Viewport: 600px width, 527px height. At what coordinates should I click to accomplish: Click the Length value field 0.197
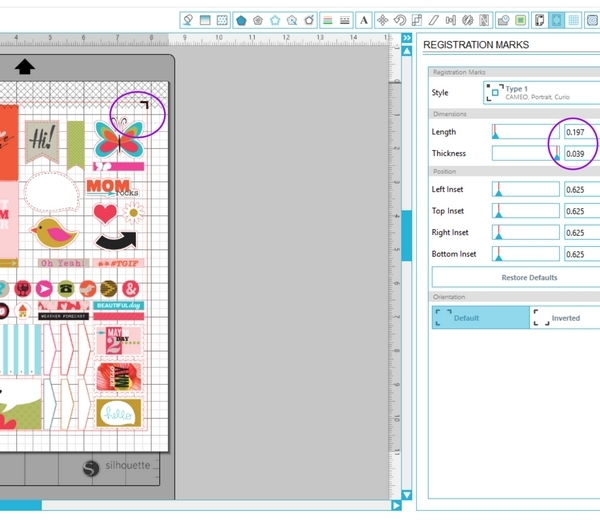582,132
